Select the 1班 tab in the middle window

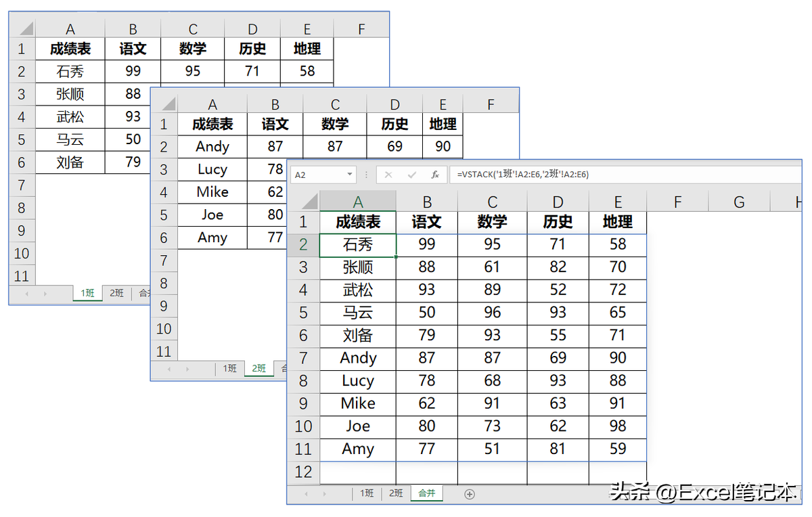coord(230,369)
